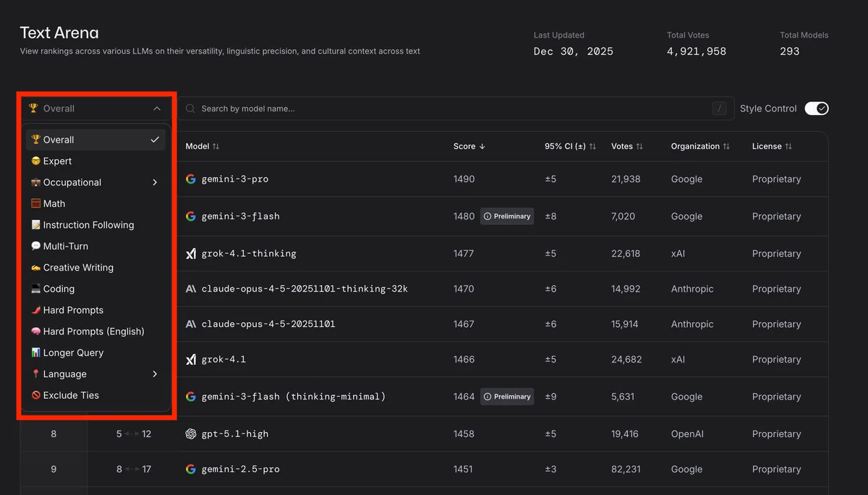The height and width of the screenshot is (495, 868).
Task: Open gemini-3-flash model entry scored 1480
Action: pos(241,216)
